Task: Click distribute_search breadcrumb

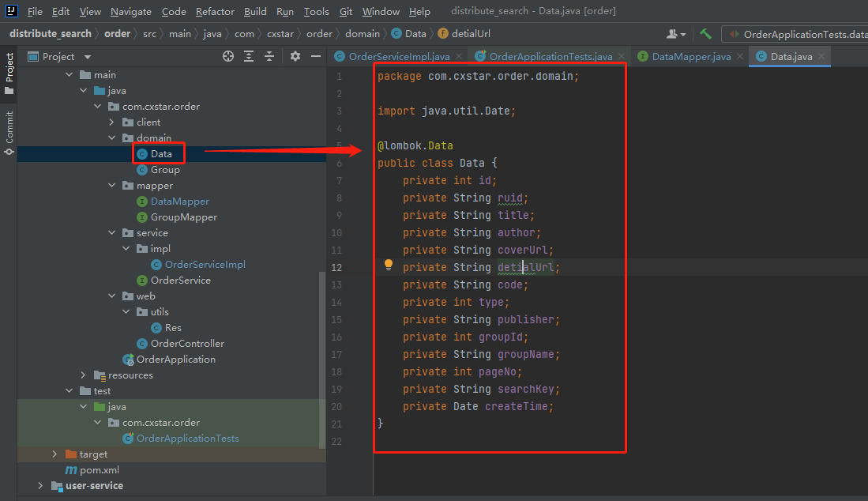Action: point(51,34)
